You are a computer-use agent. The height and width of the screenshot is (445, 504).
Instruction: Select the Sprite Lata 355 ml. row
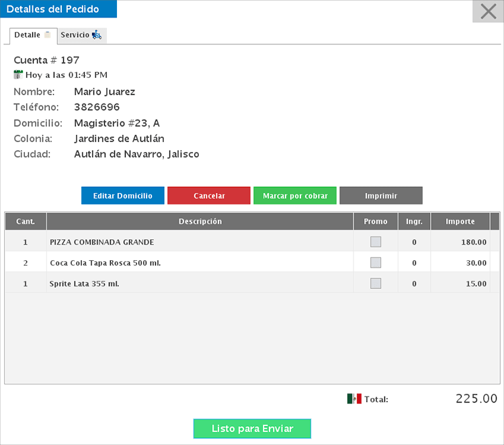pos(252,284)
